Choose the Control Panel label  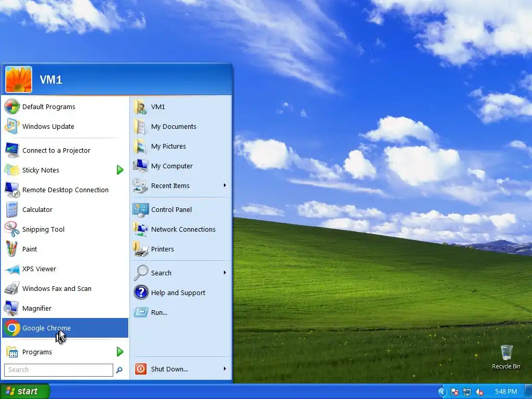(171, 210)
